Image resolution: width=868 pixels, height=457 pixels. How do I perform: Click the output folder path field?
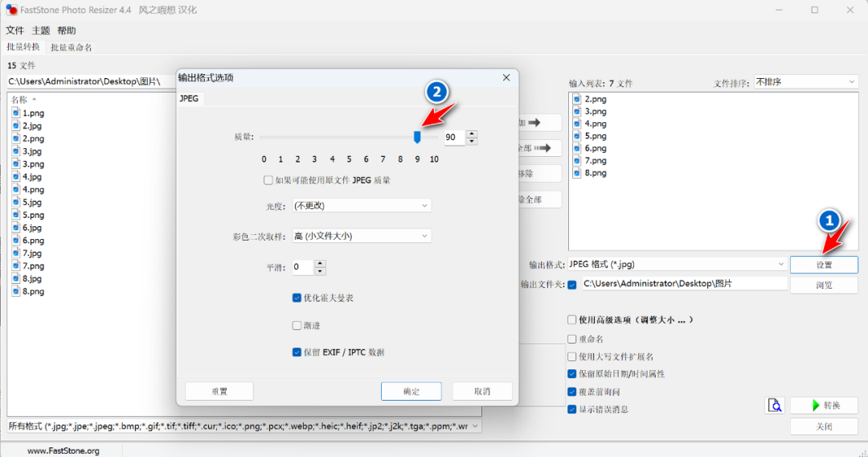click(x=684, y=284)
